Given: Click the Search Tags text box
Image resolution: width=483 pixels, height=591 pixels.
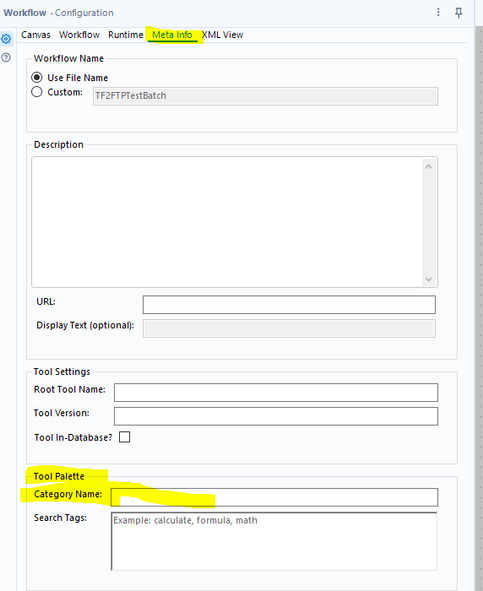Looking at the screenshot, I should pyautogui.click(x=274, y=541).
